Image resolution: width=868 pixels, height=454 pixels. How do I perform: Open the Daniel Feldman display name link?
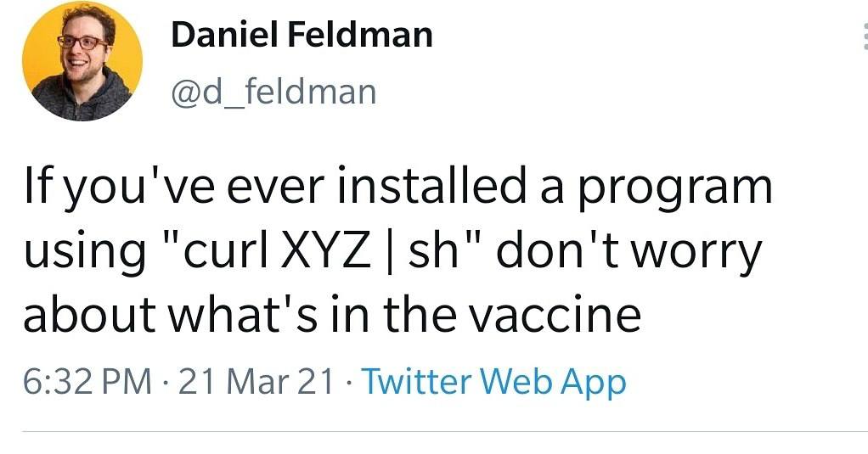pyautogui.click(x=302, y=35)
